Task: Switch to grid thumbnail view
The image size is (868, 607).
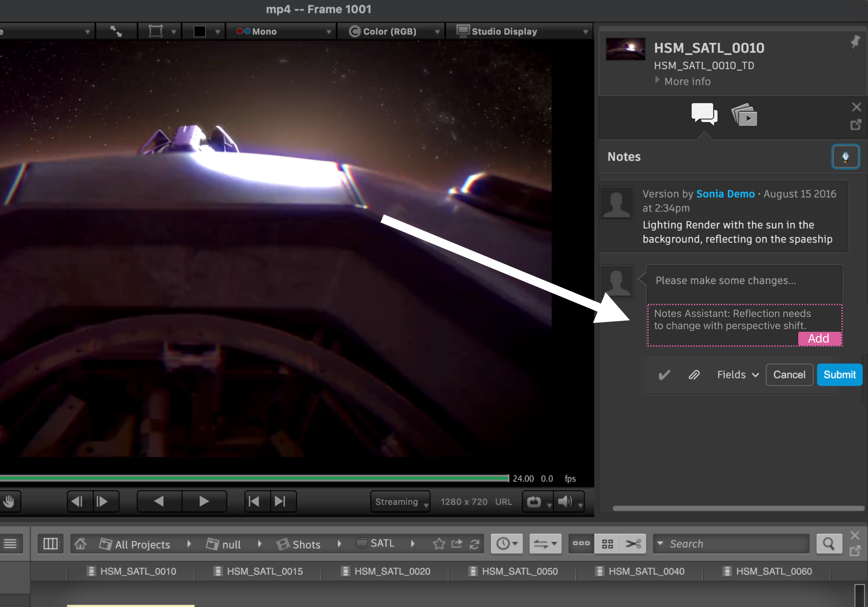Action: 607,543
